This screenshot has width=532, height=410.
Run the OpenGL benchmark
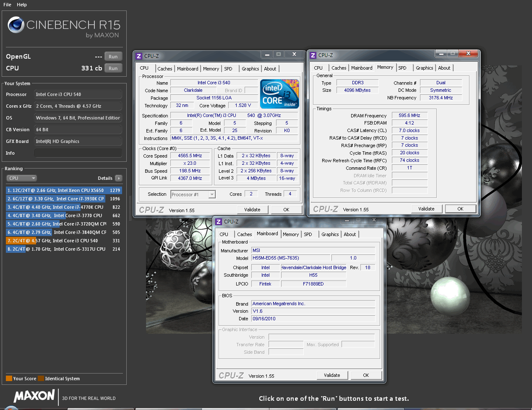click(x=113, y=57)
